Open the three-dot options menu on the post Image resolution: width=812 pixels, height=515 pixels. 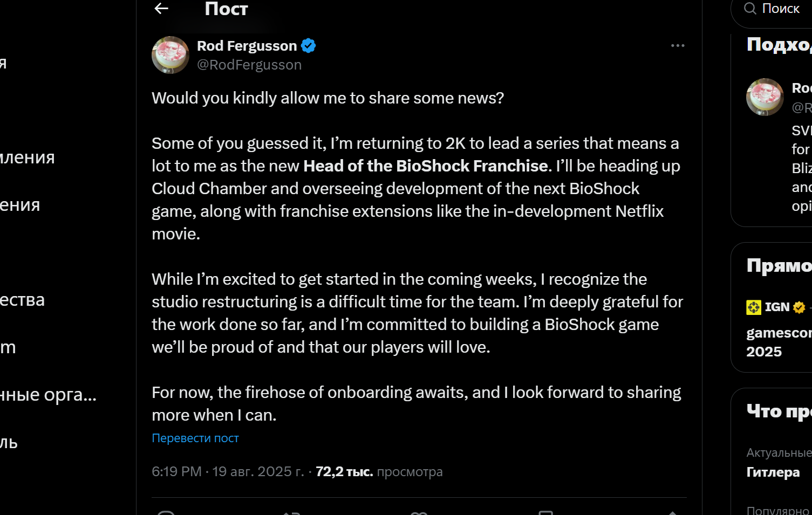tap(678, 45)
